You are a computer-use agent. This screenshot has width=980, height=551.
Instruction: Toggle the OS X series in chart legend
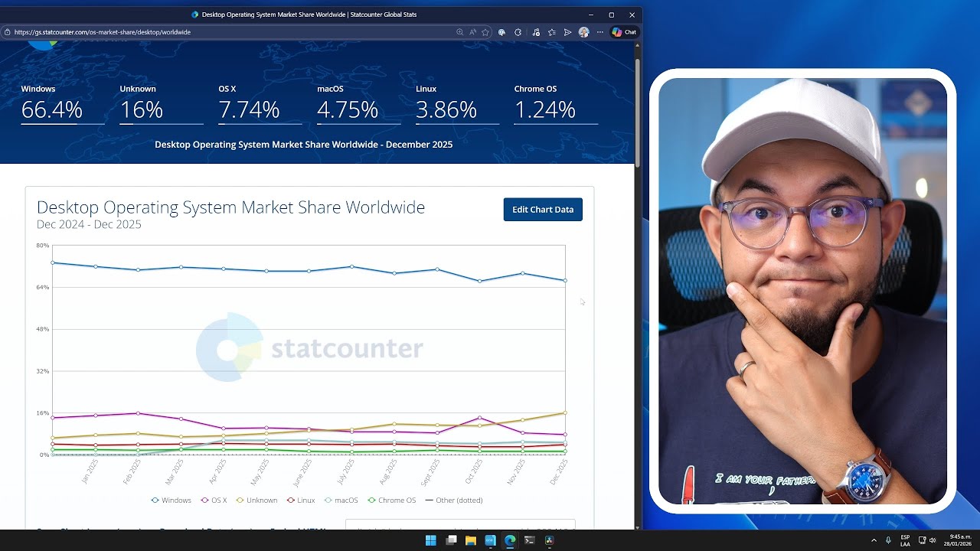pos(214,500)
